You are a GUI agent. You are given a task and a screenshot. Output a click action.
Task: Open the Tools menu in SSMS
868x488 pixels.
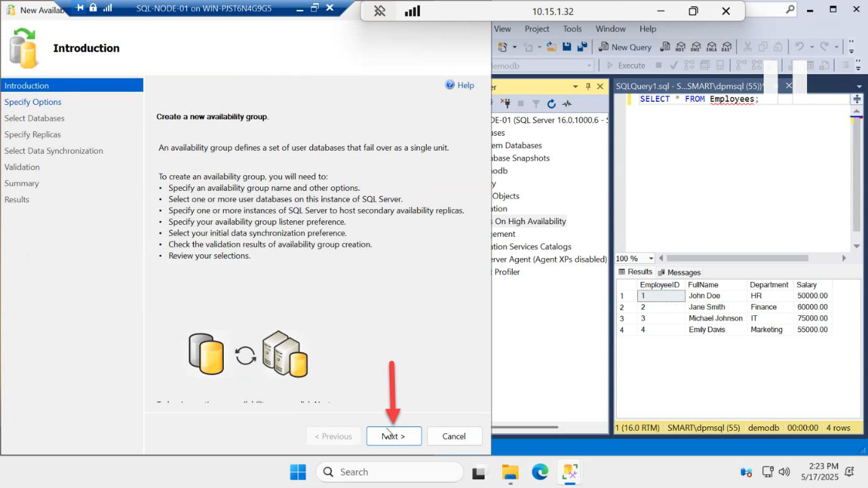coord(573,29)
